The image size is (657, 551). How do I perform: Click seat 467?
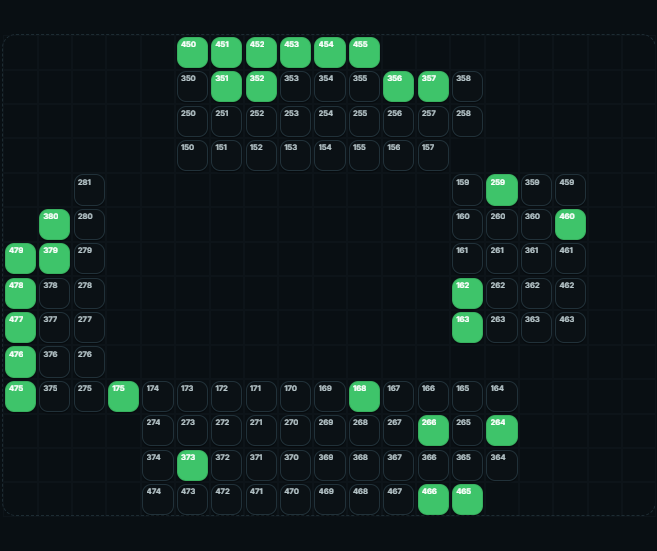[x=398, y=499]
